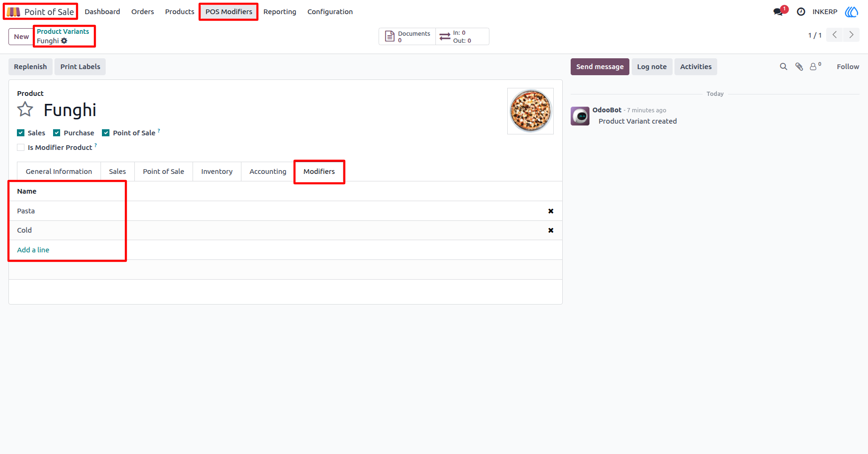
Task: Open the conversations chat bubble icon
Action: pos(778,12)
